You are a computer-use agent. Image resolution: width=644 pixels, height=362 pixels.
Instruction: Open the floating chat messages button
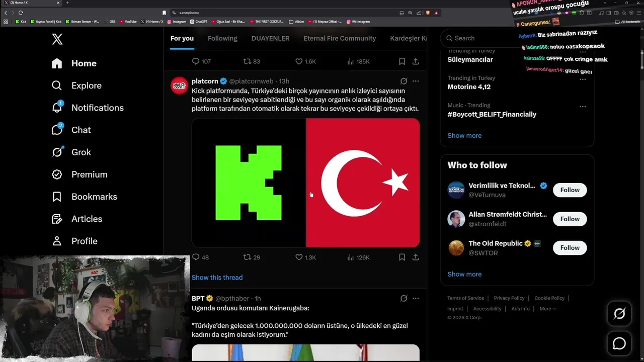pyautogui.click(x=619, y=343)
